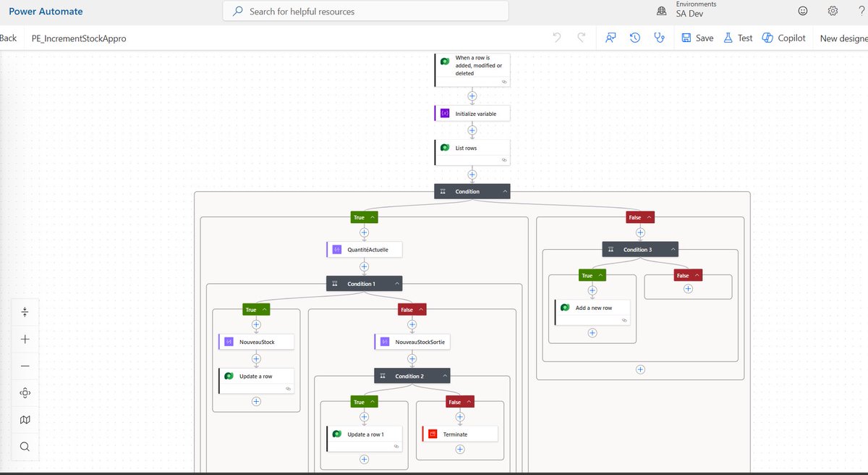Collapse the False branch of Condition 2
This screenshot has width=868, height=475.
coord(469,402)
